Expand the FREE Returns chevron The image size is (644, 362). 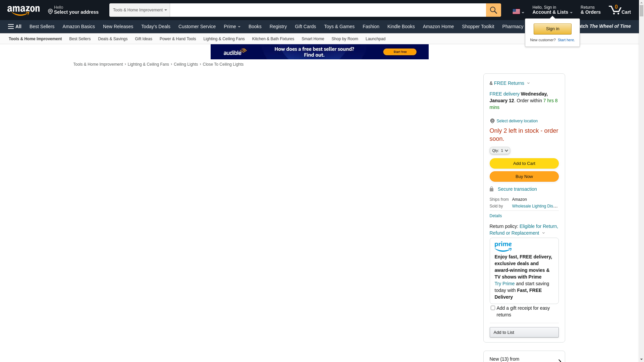(x=528, y=83)
